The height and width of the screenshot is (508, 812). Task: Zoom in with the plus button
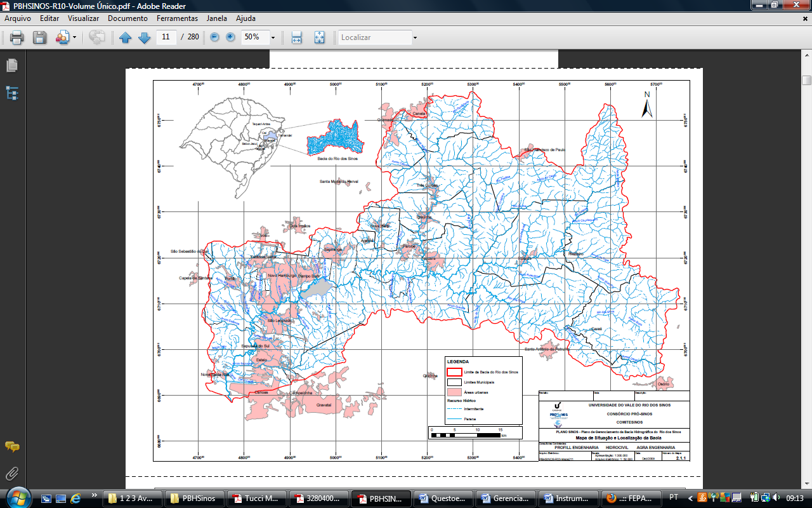click(230, 37)
